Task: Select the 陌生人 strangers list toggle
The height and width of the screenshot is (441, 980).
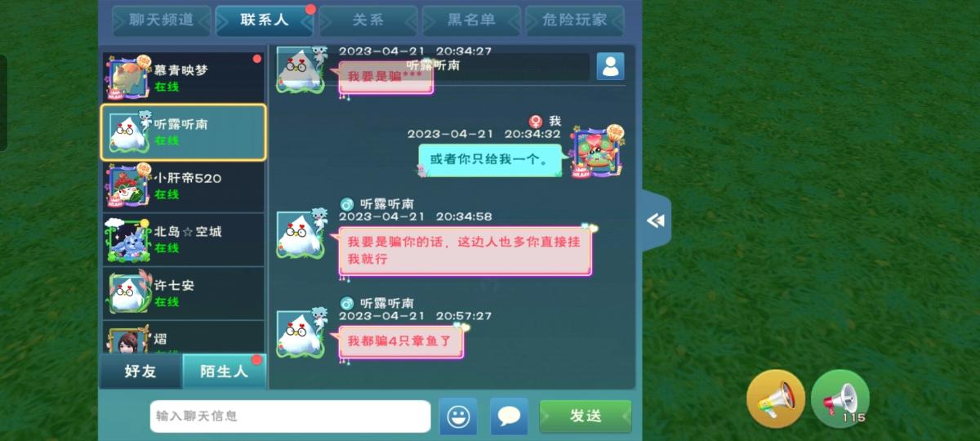Action: click(x=225, y=372)
